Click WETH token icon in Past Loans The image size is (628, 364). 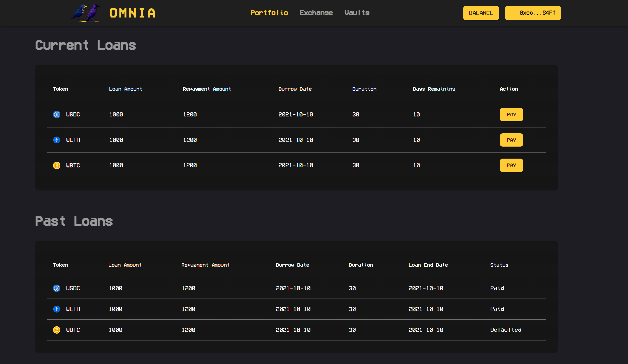pyautogui.click(x=57, y=309)
